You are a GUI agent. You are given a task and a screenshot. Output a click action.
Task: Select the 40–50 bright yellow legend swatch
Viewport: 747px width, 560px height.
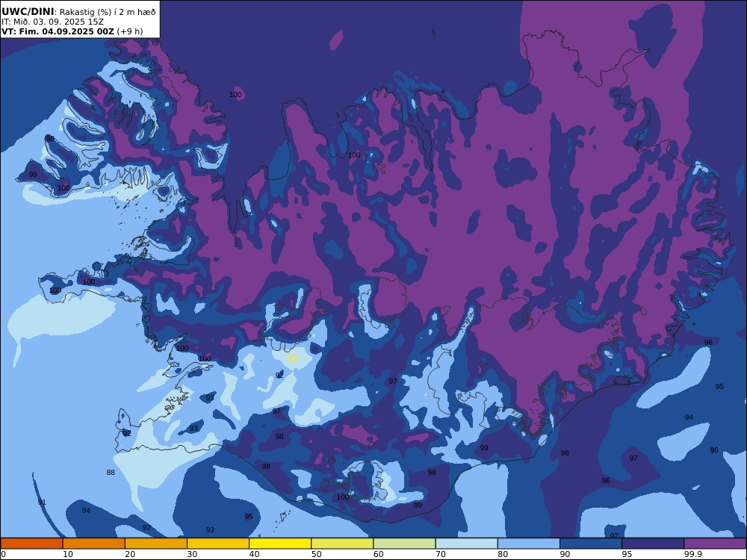coord(280,544)
